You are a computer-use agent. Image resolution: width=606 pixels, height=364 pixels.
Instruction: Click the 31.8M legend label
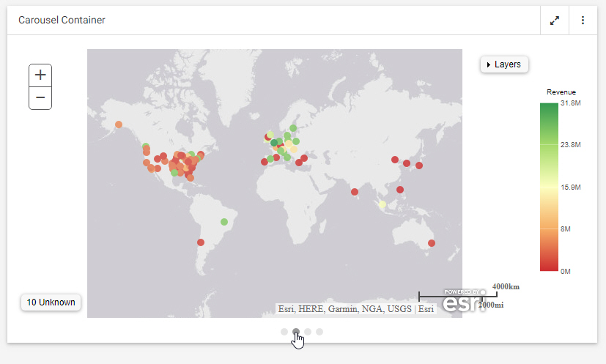pos(570,103)
